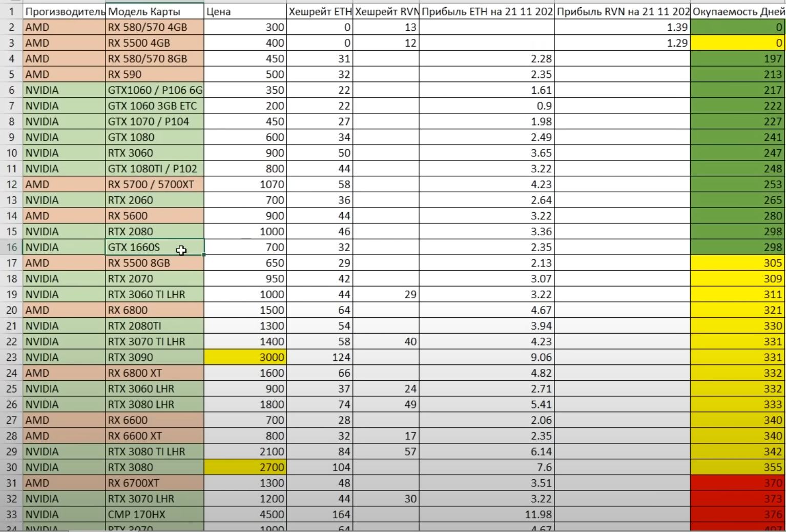The width and height of the screenshot is (786, 532).
Task: Select the "GTX 1080TI / P102" cell
Action: point(155,169)
